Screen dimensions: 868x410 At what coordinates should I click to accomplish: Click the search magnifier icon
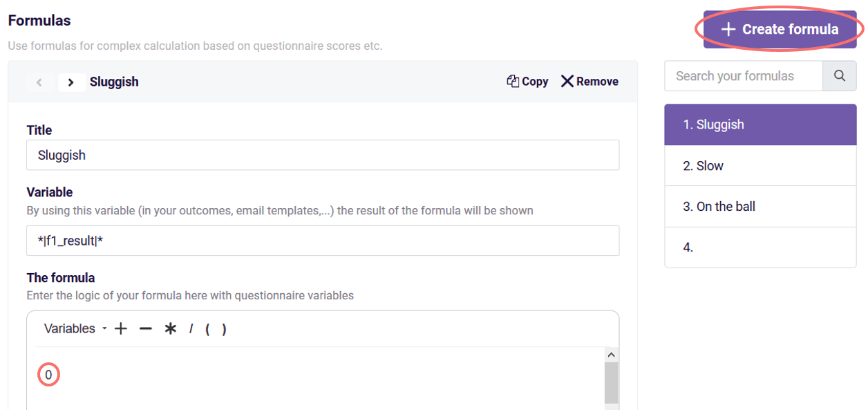839,75
